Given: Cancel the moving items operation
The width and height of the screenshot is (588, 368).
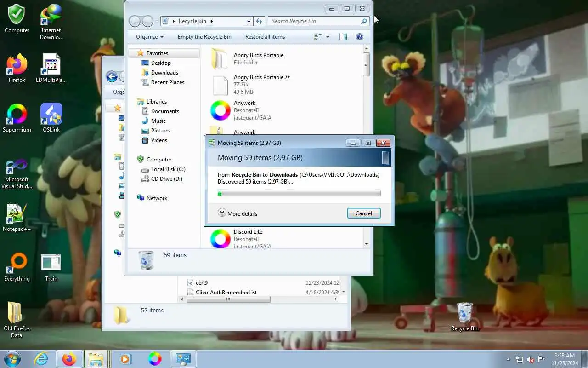Looking at the screenshot, I should [364, 213].
